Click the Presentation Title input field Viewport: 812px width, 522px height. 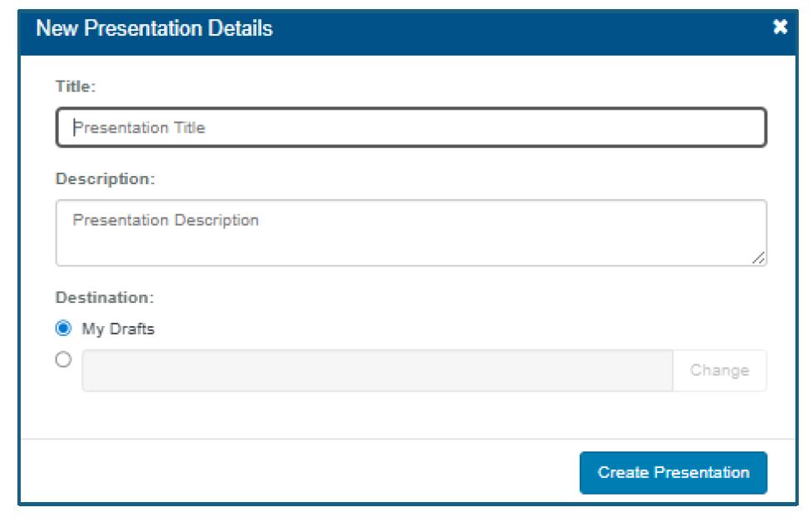pos(411,128)
